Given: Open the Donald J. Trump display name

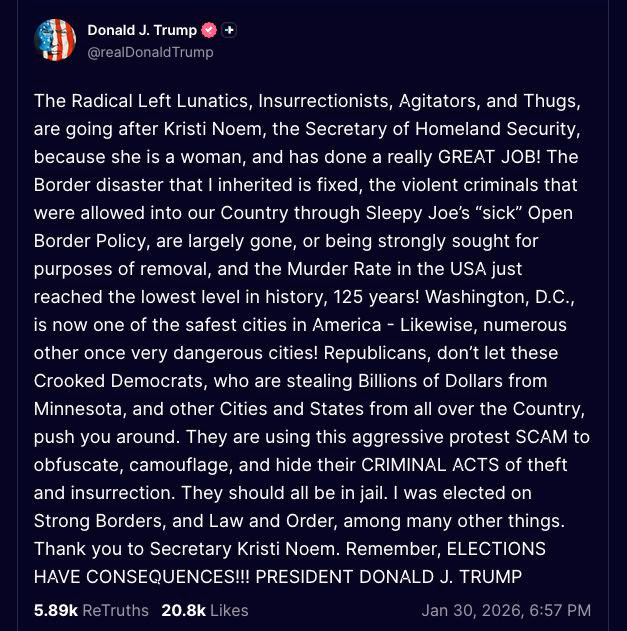Looking at the screenshot, I should [141, 31].
